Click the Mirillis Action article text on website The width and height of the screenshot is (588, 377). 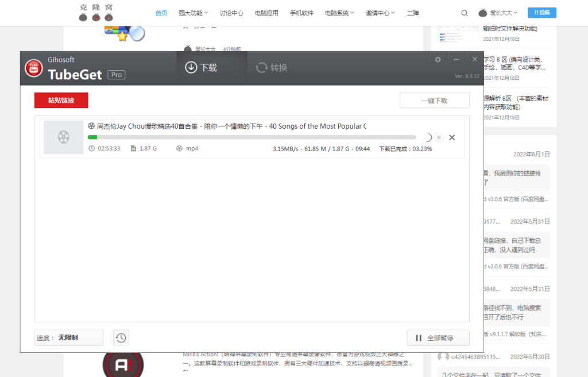(x=298, y=359)
